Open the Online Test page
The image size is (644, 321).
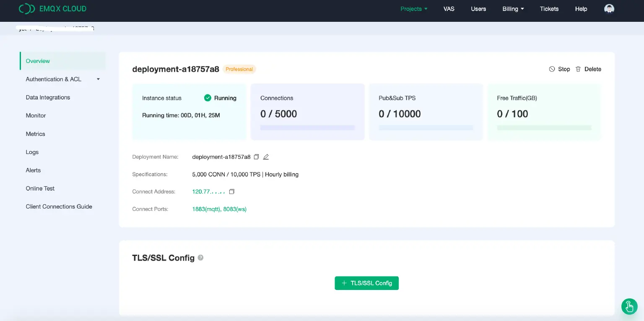coord(40,188)
